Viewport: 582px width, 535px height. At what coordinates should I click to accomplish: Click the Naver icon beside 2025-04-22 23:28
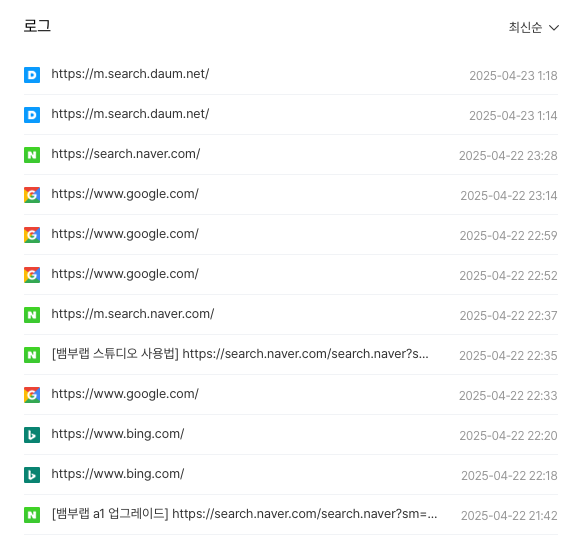32,155
